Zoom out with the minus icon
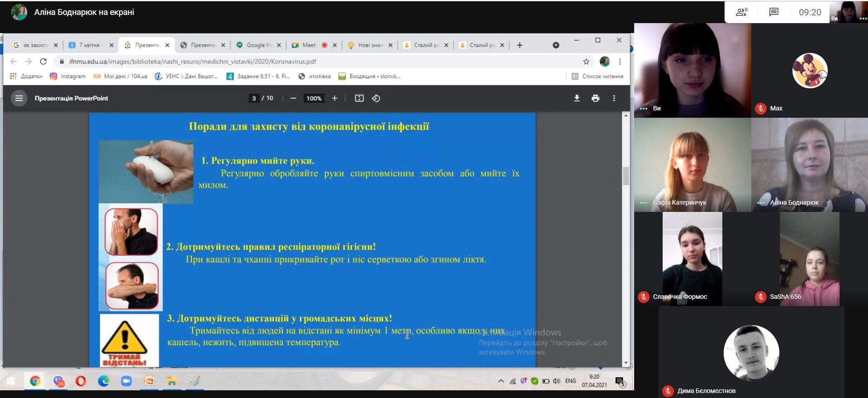 [x=293, y=98]
